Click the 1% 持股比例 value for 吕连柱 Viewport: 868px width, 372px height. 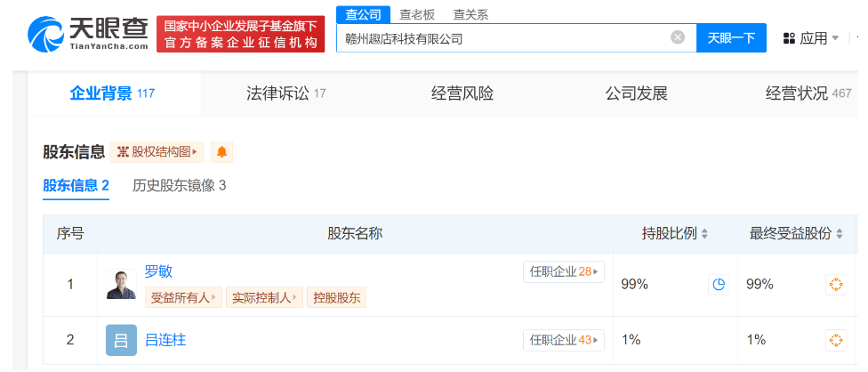coord(631,340)
